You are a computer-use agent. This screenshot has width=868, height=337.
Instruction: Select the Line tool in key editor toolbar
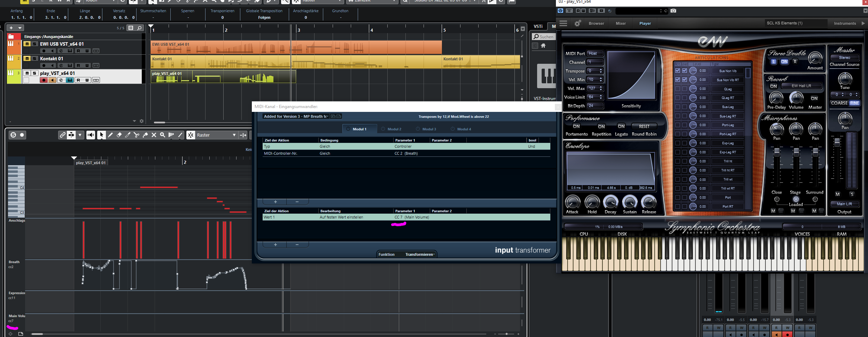(x=180, y=135)
